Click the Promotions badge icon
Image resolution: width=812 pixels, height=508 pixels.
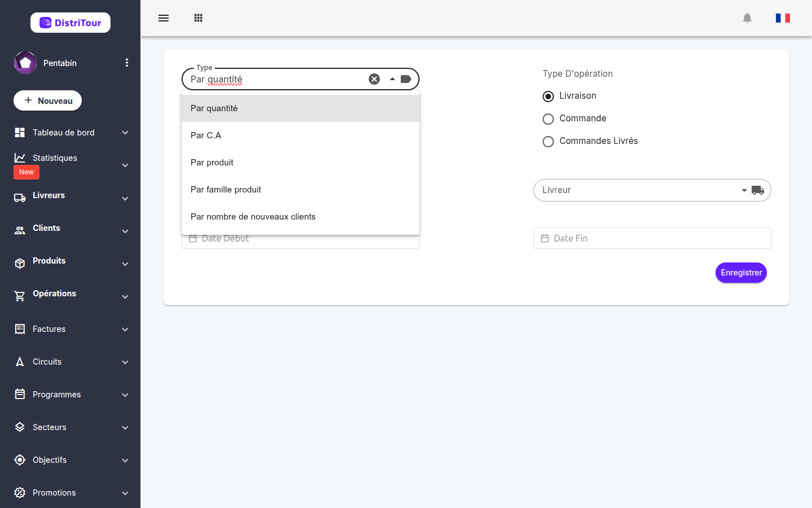click(x=20, y=493)
